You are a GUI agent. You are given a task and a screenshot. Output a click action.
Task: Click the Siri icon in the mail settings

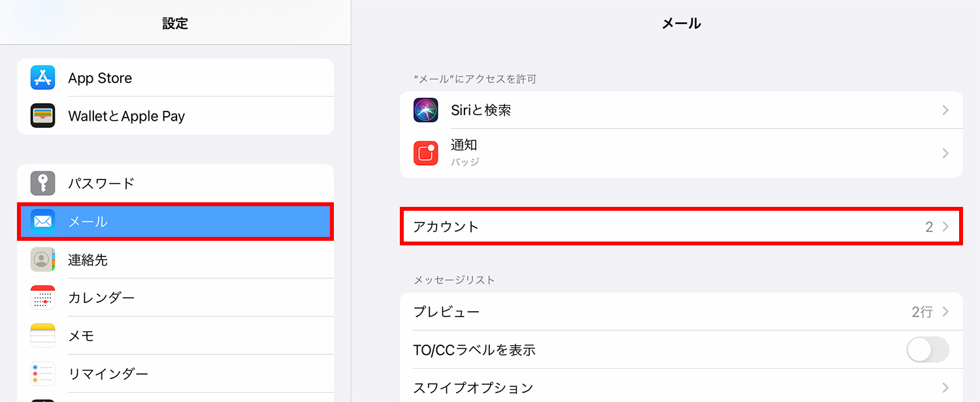point(426,110)
